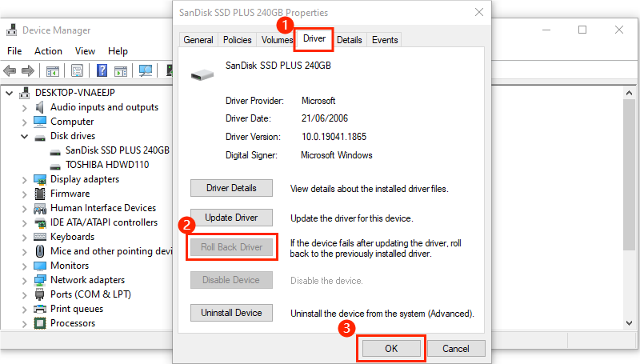Expand the Network adapters category
640x364 pixels.
(x=25, y=281)
